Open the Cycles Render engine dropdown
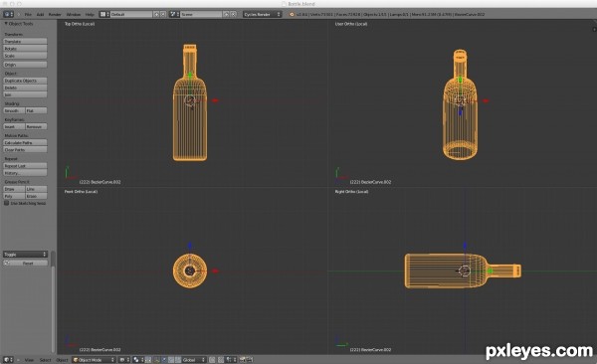Image resolution: width=597 pixels, height=364 pixels. click(x=262, y=14)
